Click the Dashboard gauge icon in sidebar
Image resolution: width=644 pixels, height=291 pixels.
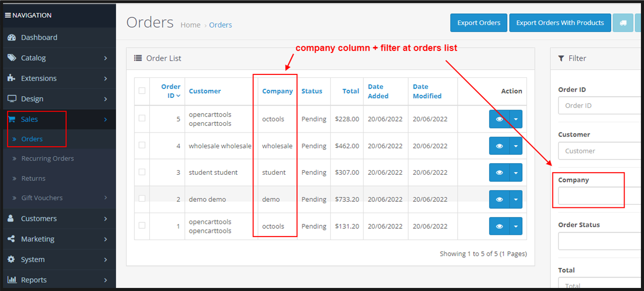(12, 38)
